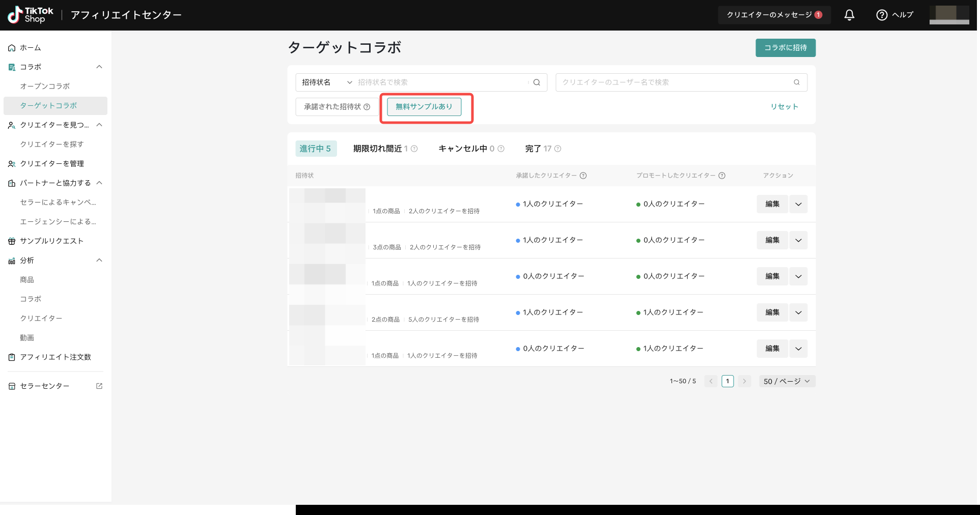
Task: Click the アフィリエイト注文数 clipboard icon
Action: tap(12, 357)
